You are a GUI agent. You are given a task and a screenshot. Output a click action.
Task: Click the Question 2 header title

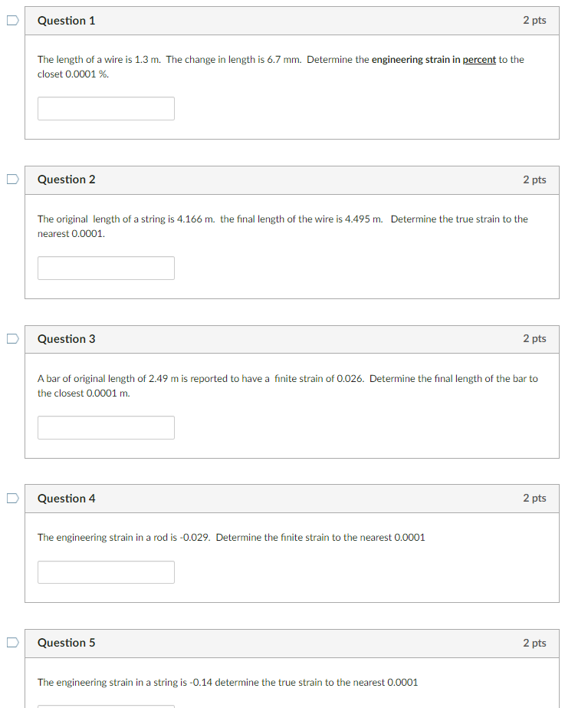pos(67,179)
